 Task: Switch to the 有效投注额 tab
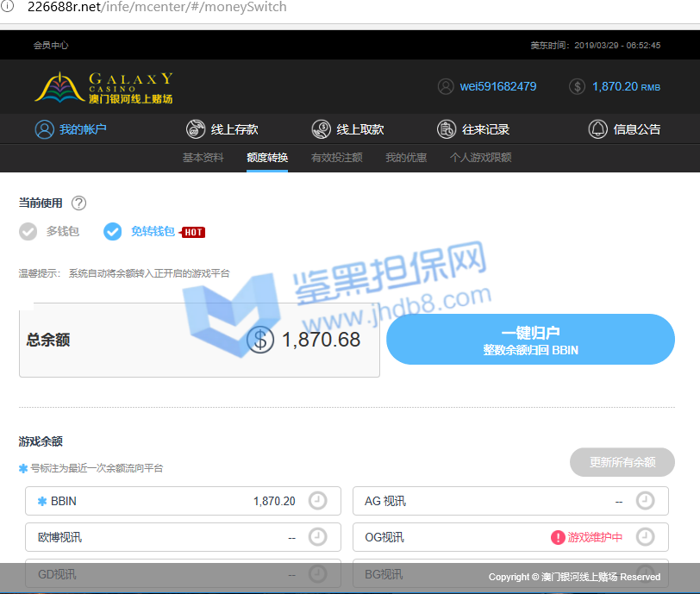click(336, 158)
